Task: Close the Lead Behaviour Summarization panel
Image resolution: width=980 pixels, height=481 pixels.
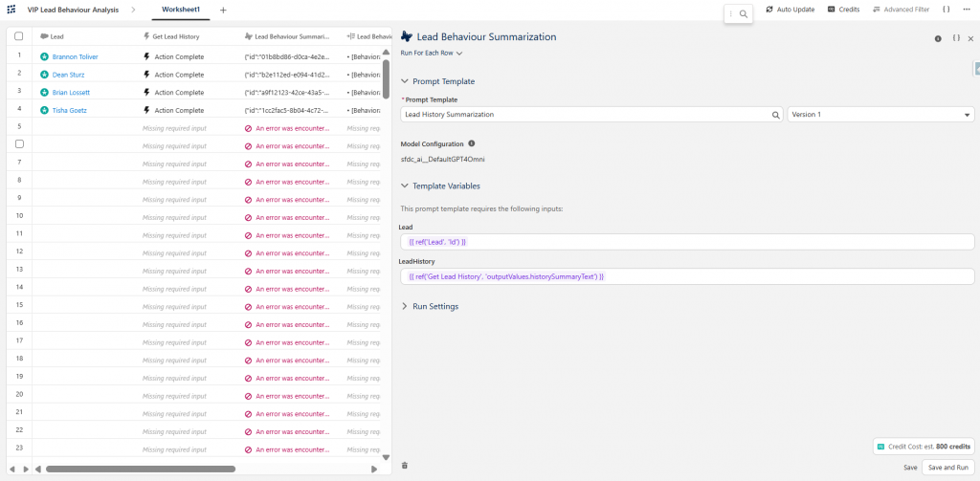Action: pos(970,39)
